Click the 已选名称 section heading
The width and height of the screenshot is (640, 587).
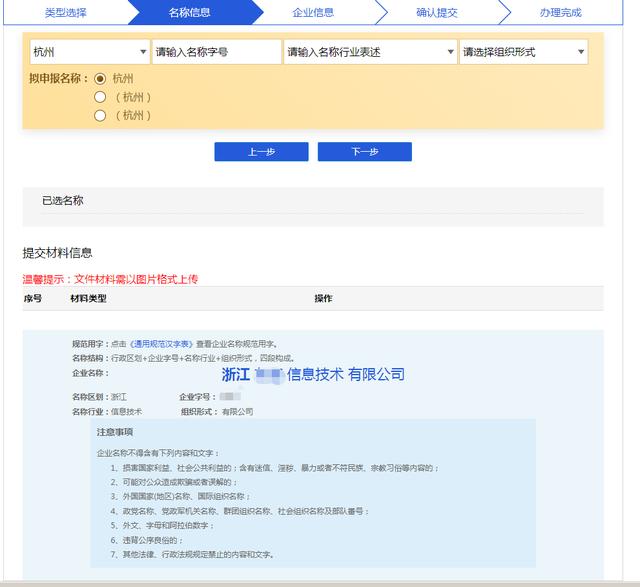62,200
